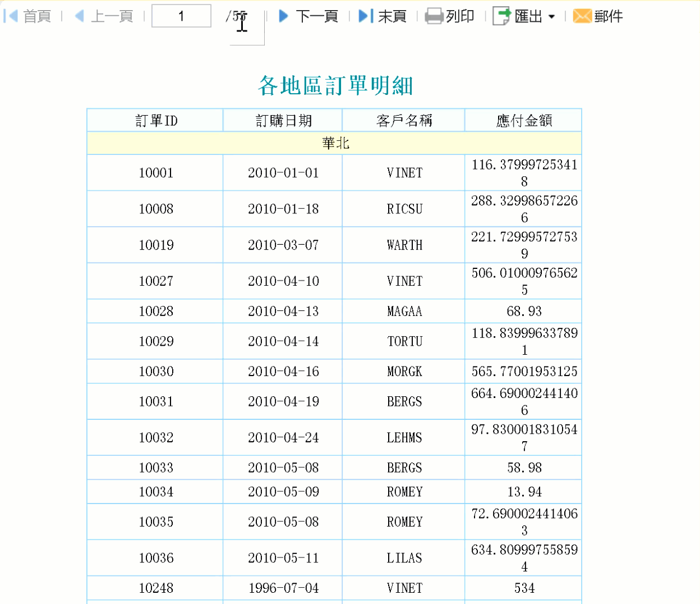Viewport: 700px width, 604px height.
Task: Click date 2010-04-24 cell
Action: [x=283, y=437]
